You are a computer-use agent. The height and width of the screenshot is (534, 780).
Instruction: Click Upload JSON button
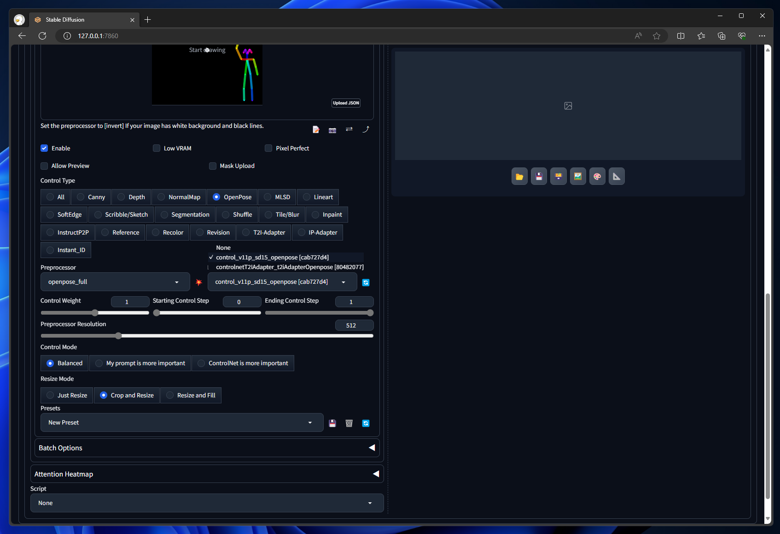tap(346, 103)
